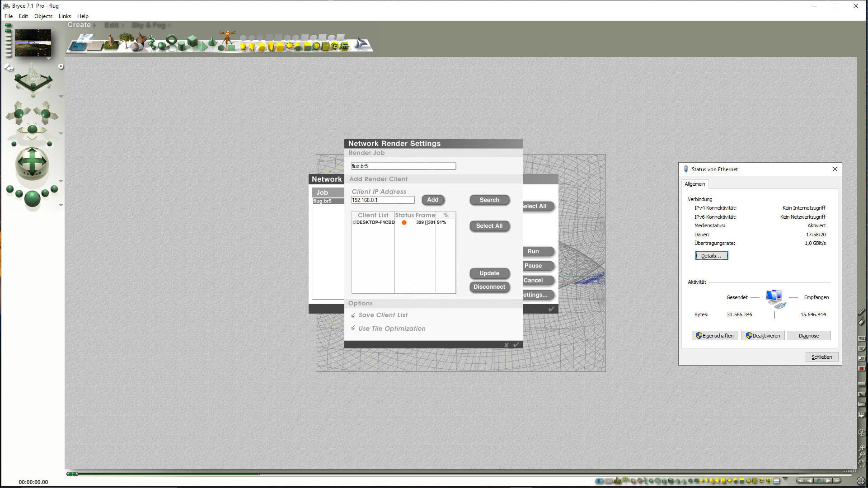Create a green cone primitive

point(212,42)
